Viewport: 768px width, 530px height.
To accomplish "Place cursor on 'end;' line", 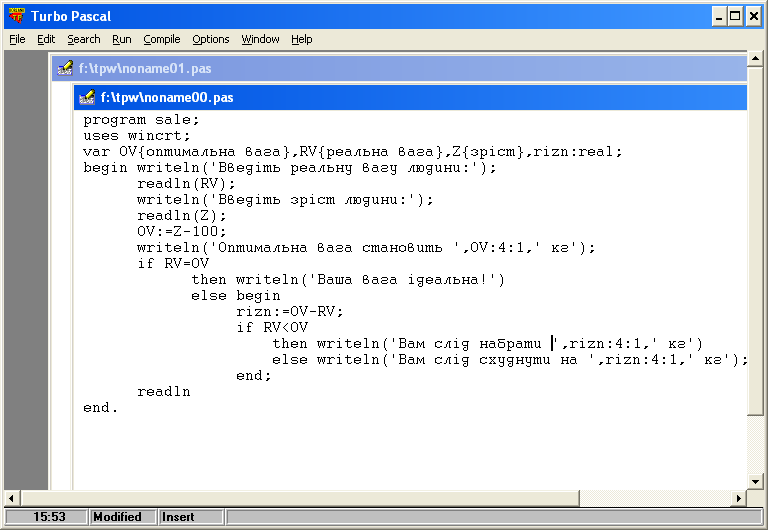I will [x=254, y=376].
